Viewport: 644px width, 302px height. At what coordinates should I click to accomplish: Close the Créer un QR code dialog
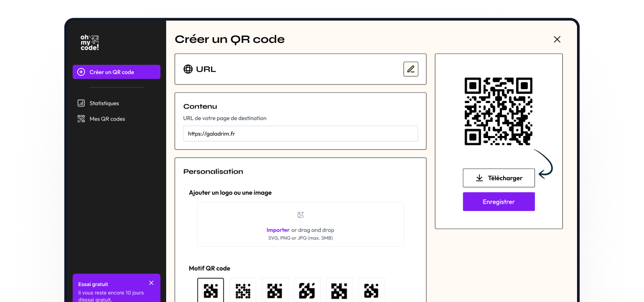point(557,39)
